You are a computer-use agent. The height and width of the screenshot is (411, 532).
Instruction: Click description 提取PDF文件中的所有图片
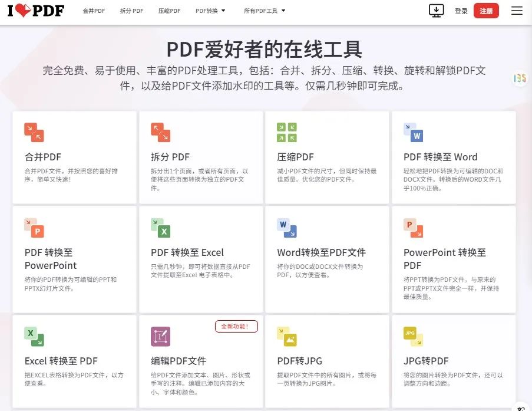327,379
